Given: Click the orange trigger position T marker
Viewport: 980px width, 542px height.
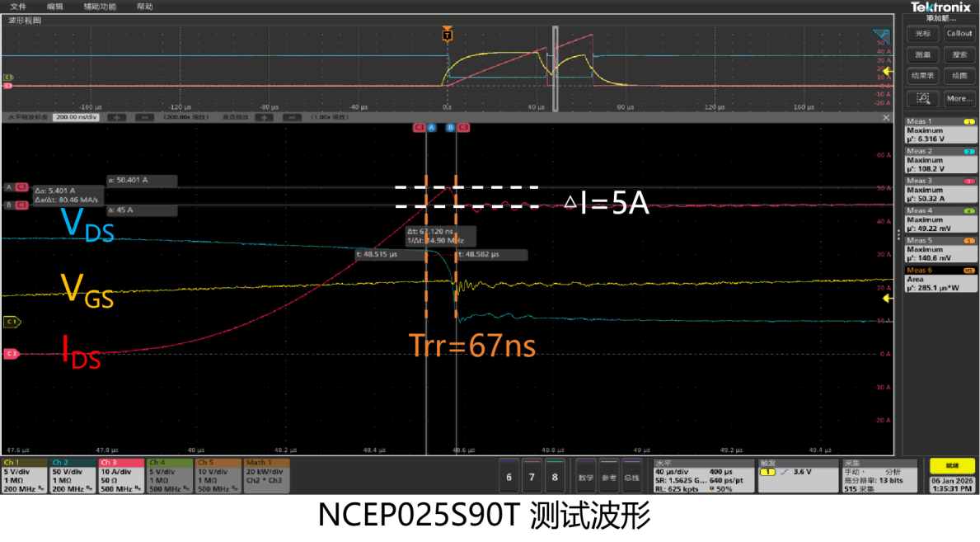Looking at the screenshot, I should (x=447, y=35).
